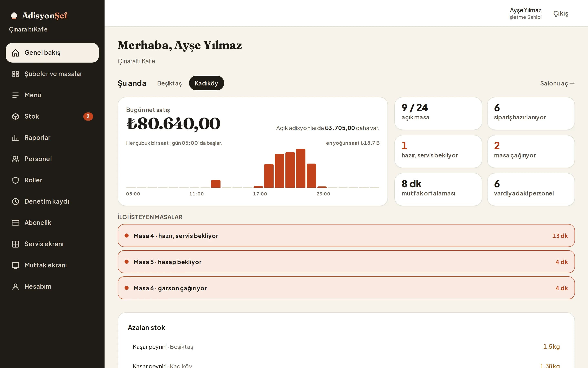
Task: Click the Mutfak ekranı monitor icon
Action: [16, 265]
